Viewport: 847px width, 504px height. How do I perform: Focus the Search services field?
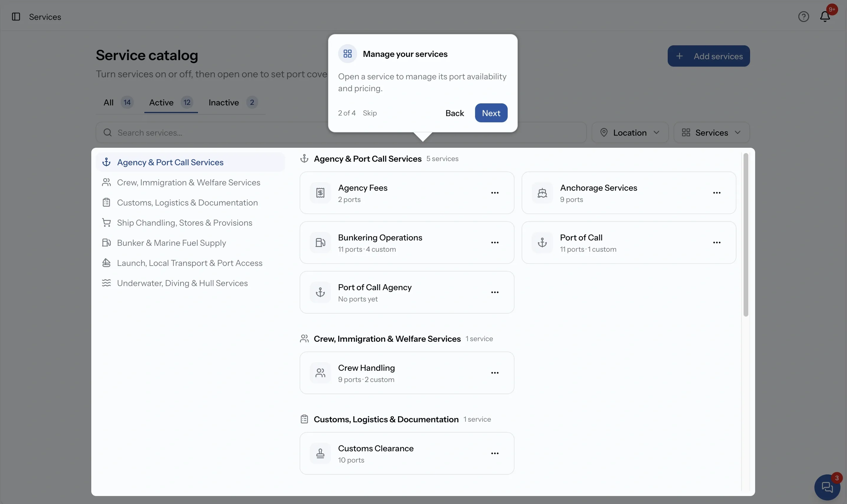click(x=341, y=132)
